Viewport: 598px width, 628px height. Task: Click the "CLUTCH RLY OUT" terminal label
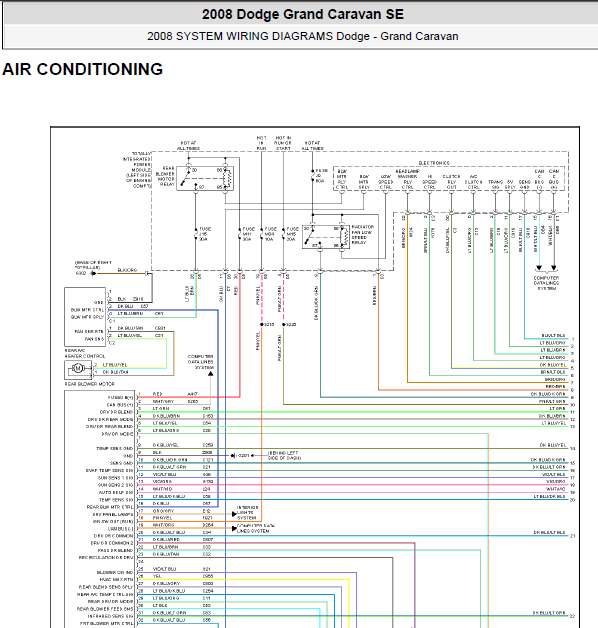[451, 182]
